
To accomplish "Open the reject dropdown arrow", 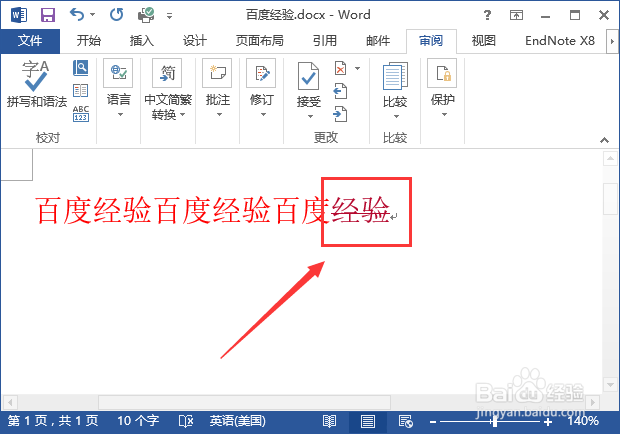I will [357, 68].
